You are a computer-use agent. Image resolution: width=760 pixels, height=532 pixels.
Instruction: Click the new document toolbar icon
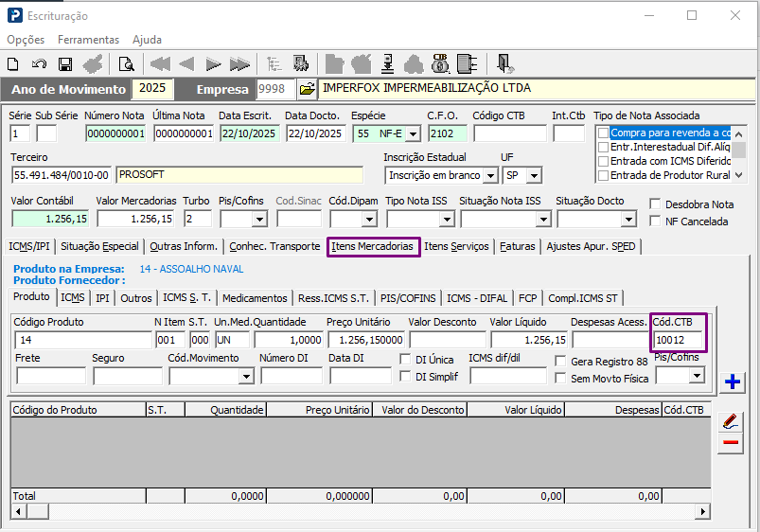(13, 64)
